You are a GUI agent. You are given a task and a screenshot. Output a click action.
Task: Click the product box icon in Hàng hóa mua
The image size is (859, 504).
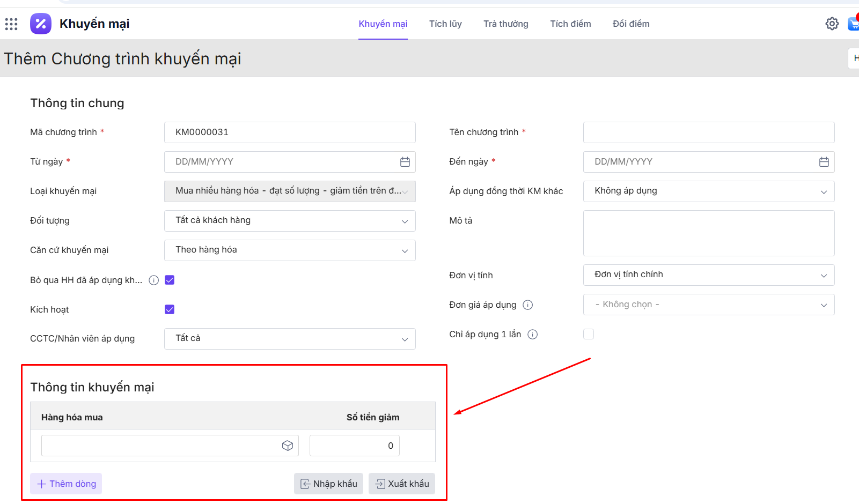point(288,446)
